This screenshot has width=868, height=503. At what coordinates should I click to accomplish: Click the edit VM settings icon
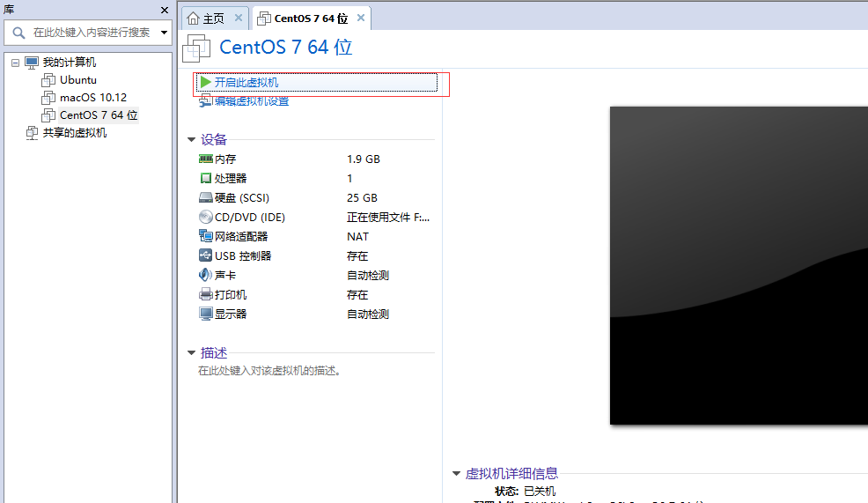pos(205,100)
